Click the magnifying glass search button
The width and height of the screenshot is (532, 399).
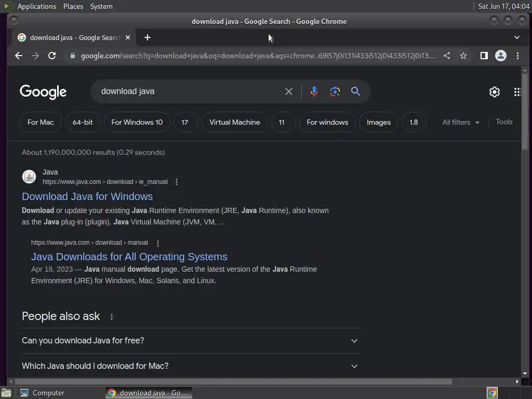coord(355,91)
